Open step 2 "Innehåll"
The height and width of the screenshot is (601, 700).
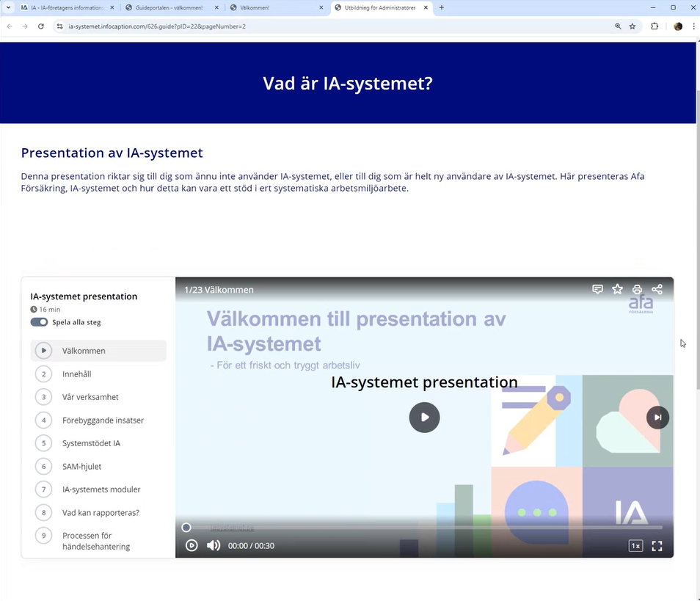tap(98, 374)
